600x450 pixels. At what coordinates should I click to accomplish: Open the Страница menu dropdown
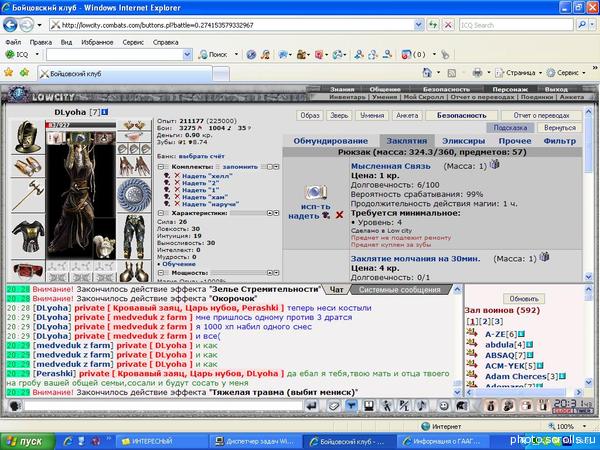pyautogui.click(x=540, y=73)
